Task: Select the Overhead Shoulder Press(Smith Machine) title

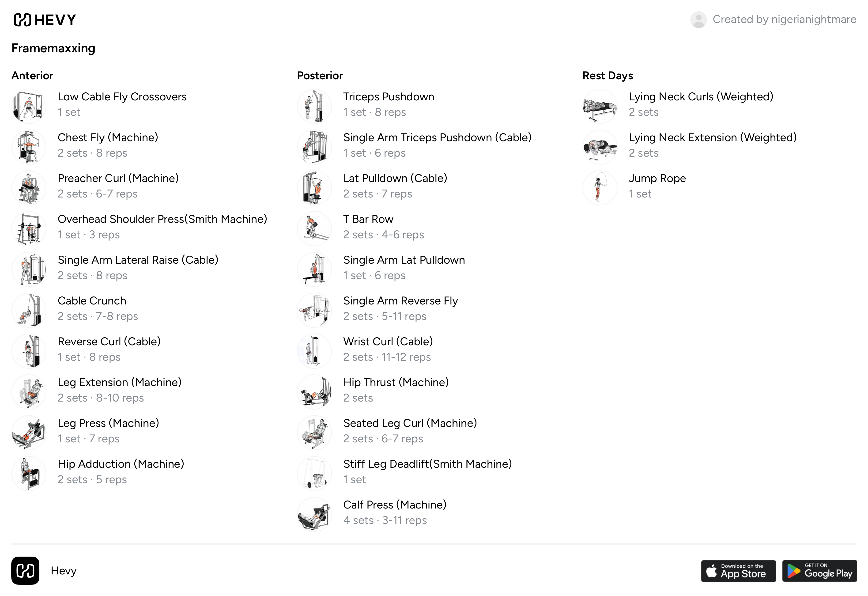Action: pyautogui.click(x=162, y=219)
